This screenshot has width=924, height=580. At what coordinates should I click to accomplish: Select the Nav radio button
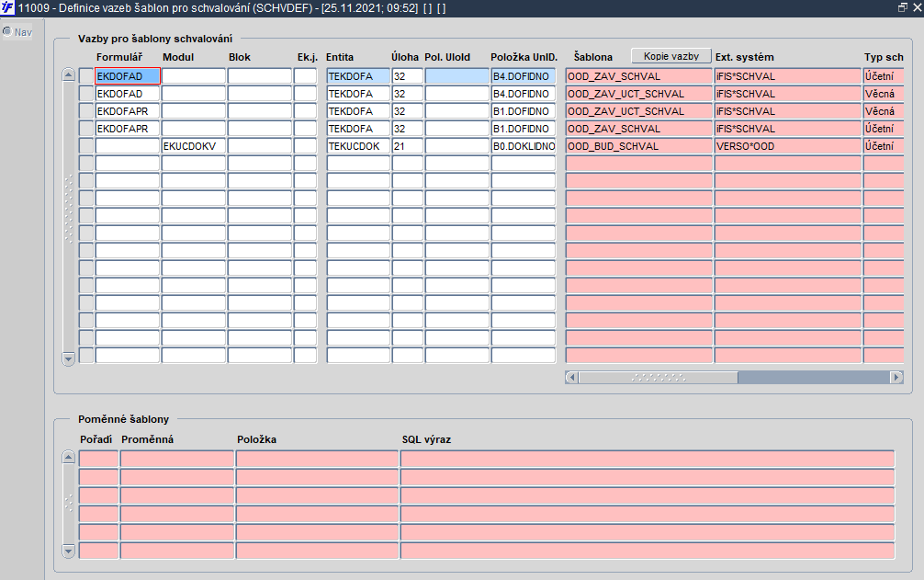click(7, 31)
